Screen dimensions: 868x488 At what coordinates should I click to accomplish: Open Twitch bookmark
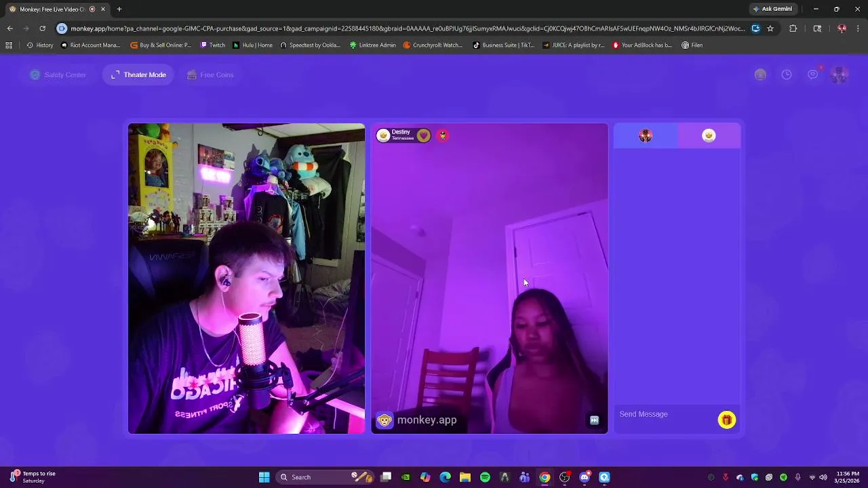213,45
